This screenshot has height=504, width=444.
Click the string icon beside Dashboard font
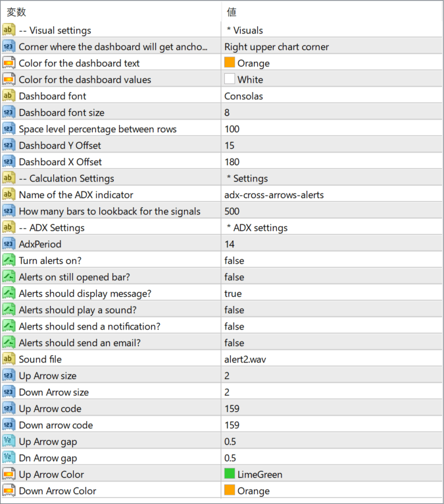tap(9, 96)
